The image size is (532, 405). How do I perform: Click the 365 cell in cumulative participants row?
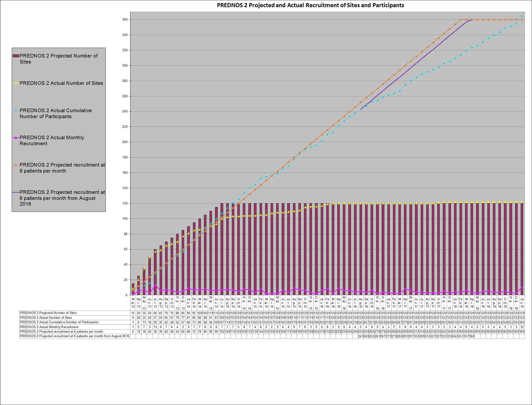pyautogui.click(x=522, y=322)
